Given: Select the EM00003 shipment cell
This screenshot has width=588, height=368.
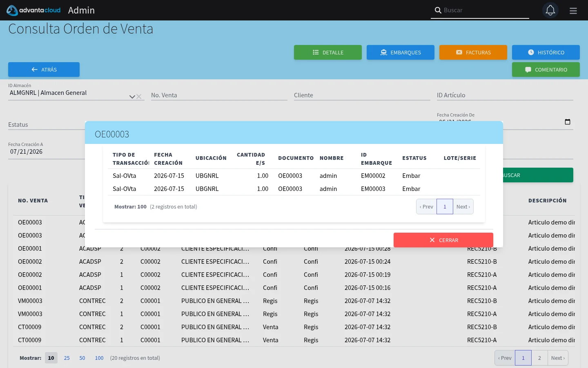Looking at the screenshot, I should pyautogui.click(x=373, y=188).
